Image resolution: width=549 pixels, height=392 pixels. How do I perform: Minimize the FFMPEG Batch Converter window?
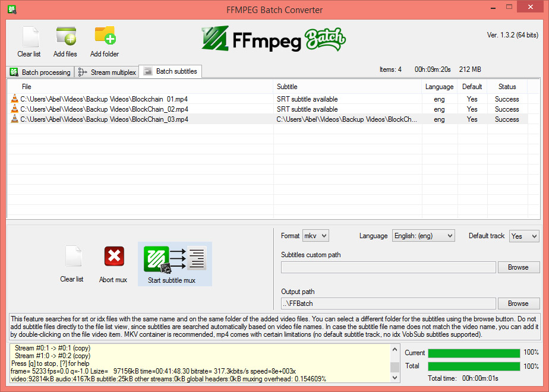[493, 7]
